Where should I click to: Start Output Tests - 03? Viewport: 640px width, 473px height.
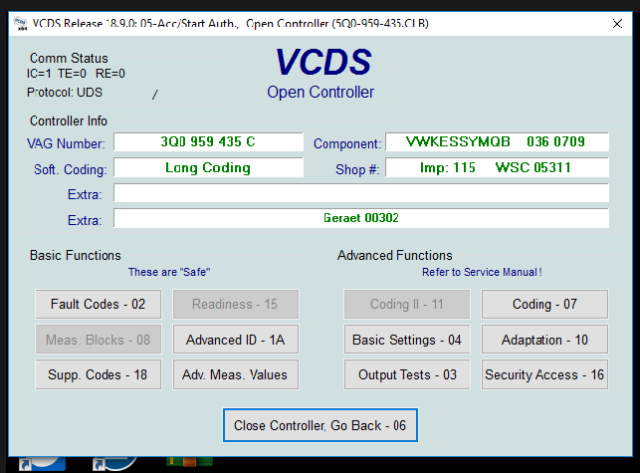(407, 375)
